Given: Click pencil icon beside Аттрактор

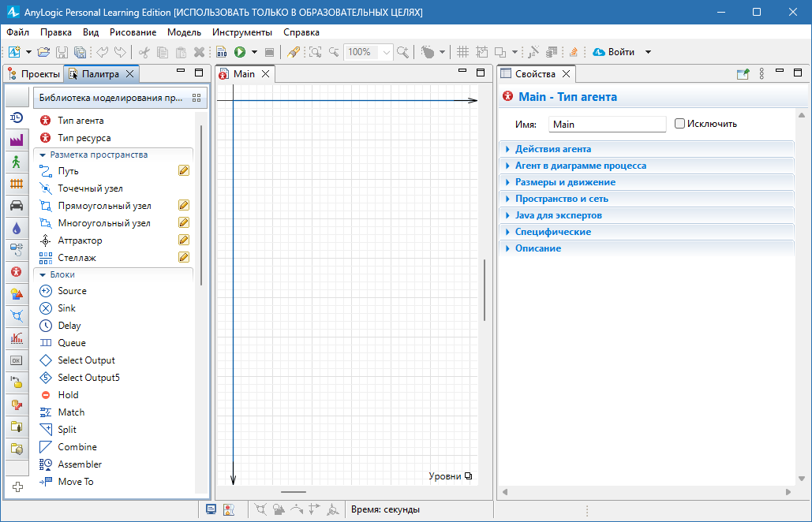Looking at the screenshot, I should pyautogui.click(x=184, y=240).
